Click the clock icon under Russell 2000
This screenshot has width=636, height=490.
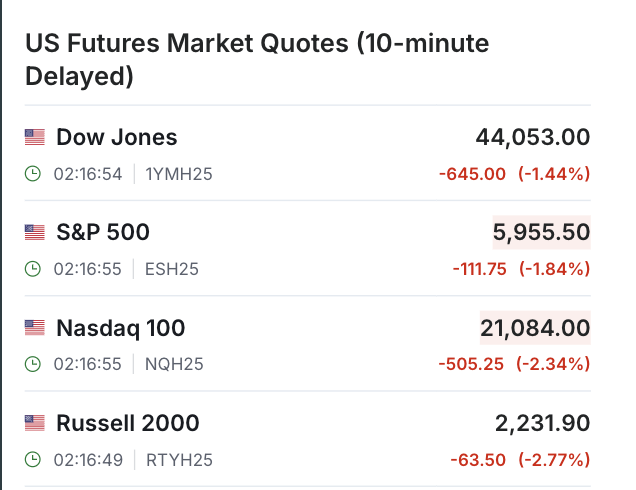(33, 459)
